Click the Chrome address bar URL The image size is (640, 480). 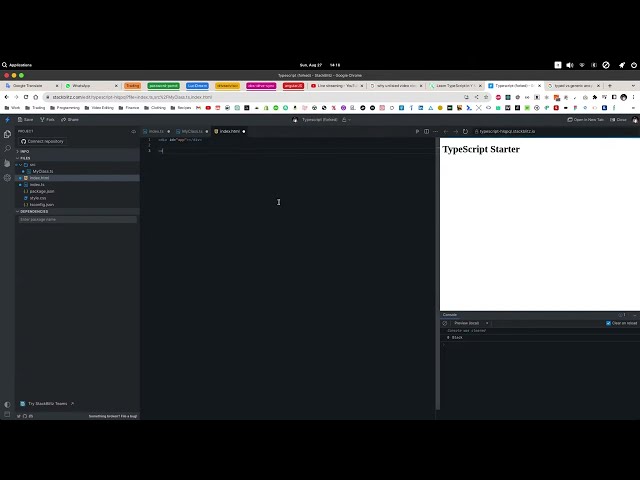pos(132,97)
